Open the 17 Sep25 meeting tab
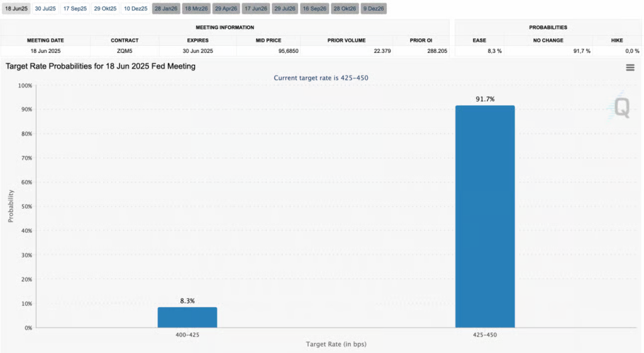The height and width of the screenshot is (353, 644). pos(74,9)
